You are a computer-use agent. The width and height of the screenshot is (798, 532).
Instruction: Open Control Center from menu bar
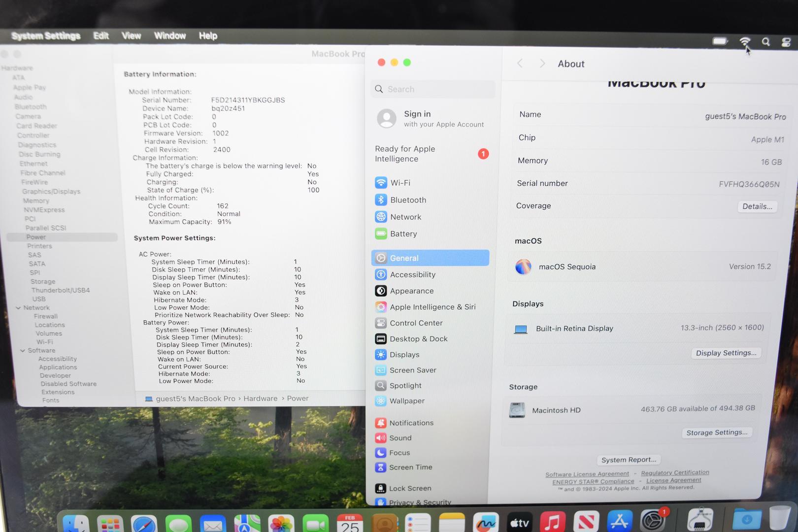click(x=786, y=42)
